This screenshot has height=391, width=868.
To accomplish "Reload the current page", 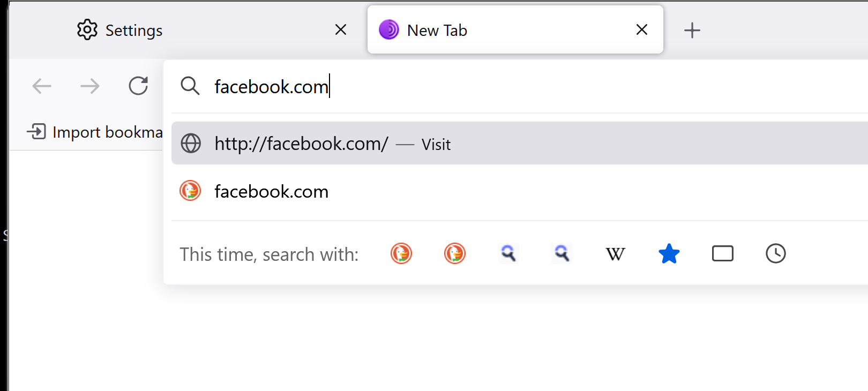I will point(138,86).
